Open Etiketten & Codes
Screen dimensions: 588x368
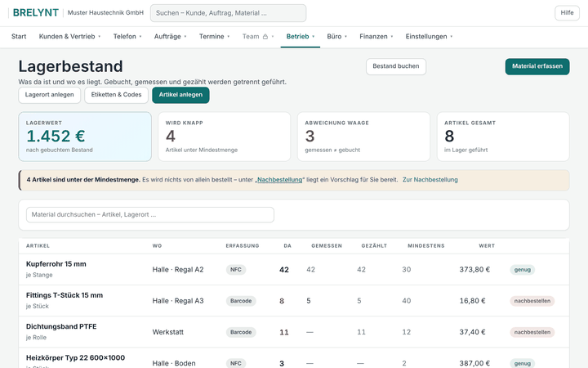pyautogui.click(x=116, y=95)
